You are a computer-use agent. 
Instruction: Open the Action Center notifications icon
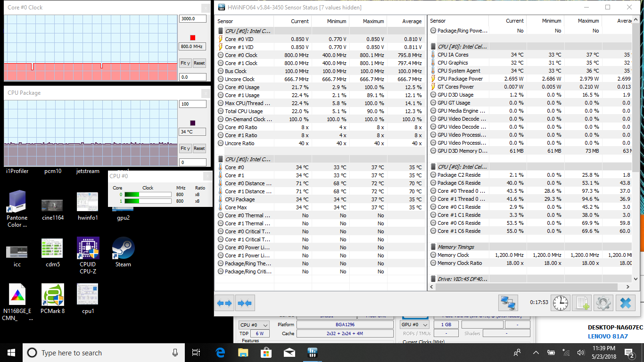pos(629,353)
